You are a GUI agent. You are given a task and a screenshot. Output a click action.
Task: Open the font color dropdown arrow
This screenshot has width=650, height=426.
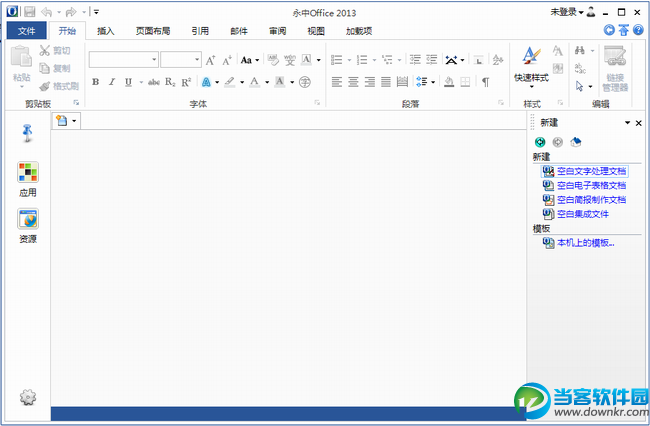267,82
